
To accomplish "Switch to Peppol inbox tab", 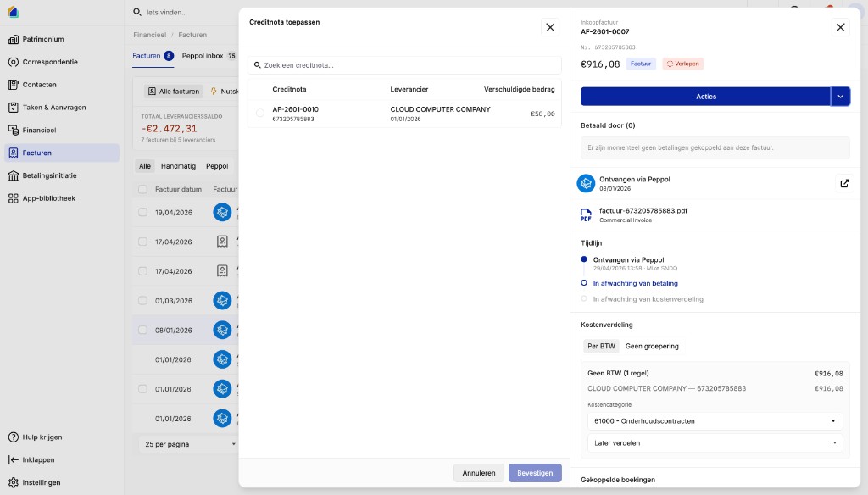I will click(x=209, y=56).
